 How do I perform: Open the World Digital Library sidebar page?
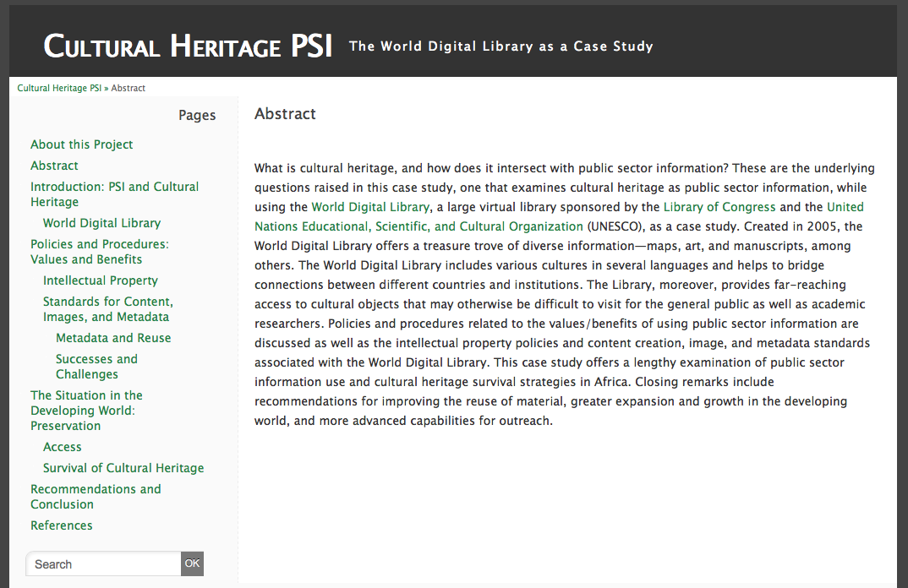click(x=102, y=223)
